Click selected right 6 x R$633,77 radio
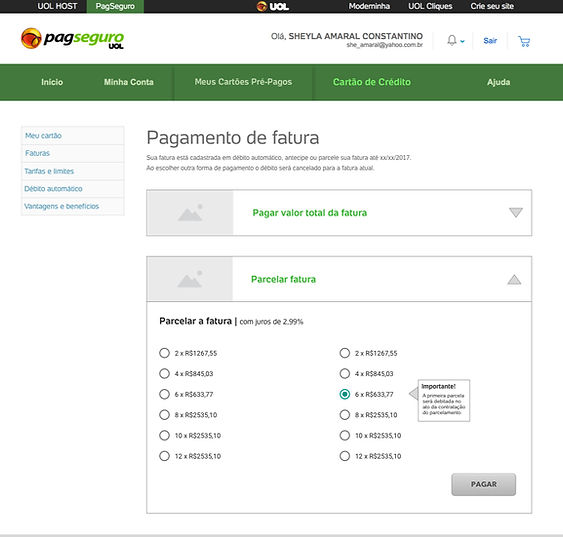 click(x=345, y=394)
